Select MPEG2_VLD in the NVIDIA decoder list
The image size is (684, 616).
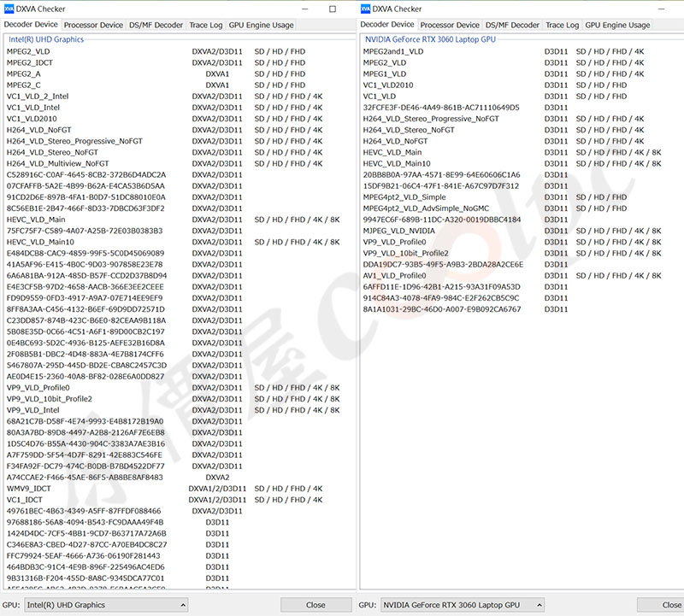[x=504, y=62]
